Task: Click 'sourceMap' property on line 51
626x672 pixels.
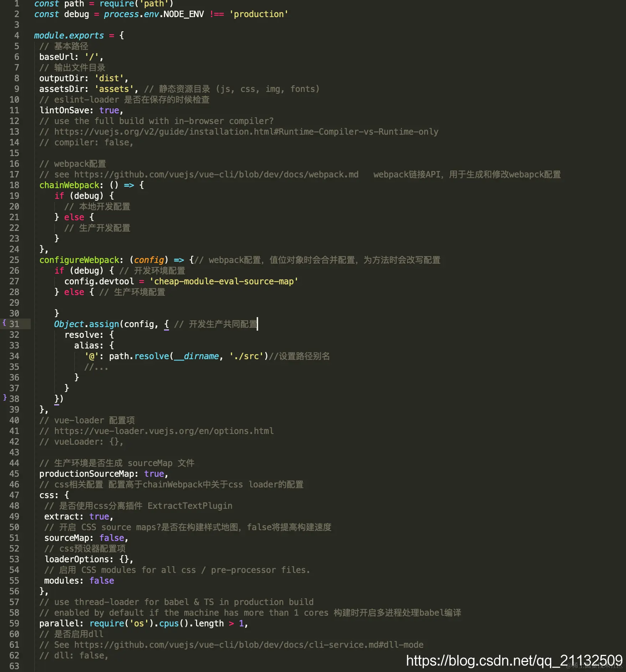Action: (x=67, y=538)
